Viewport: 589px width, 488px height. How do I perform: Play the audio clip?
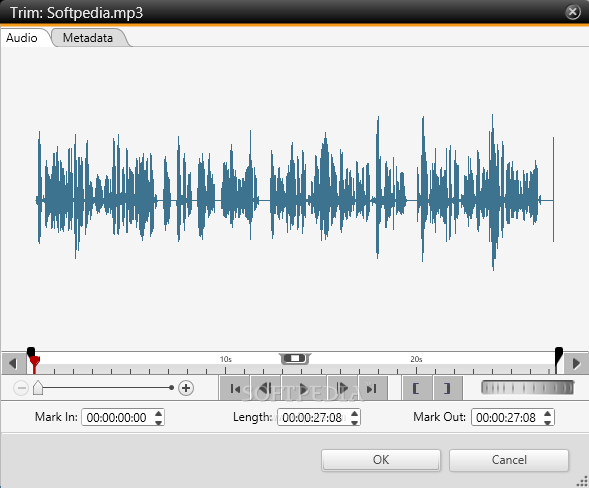[x=304, y=388]
